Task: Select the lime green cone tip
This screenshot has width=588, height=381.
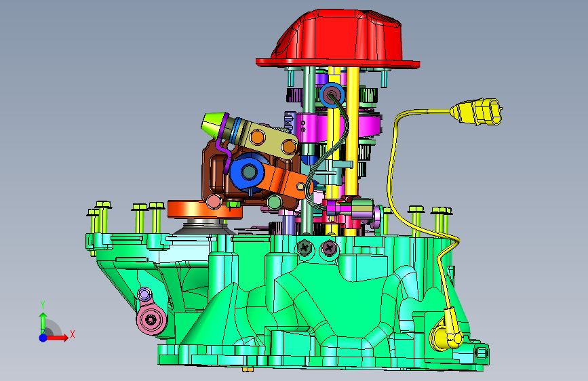Action: click(x=214, y=125)
